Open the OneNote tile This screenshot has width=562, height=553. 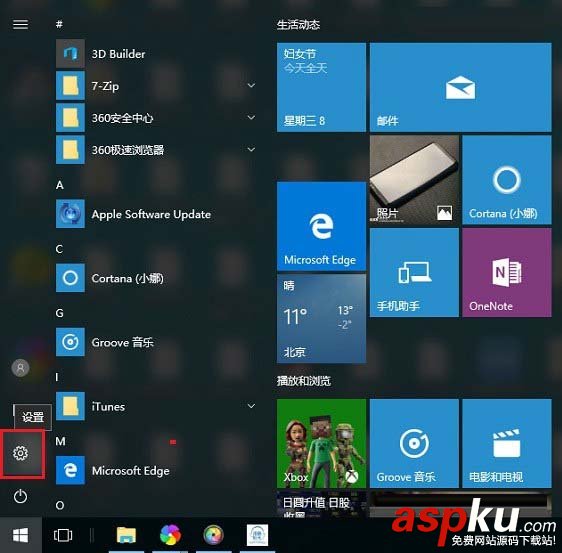pos(507,272)
